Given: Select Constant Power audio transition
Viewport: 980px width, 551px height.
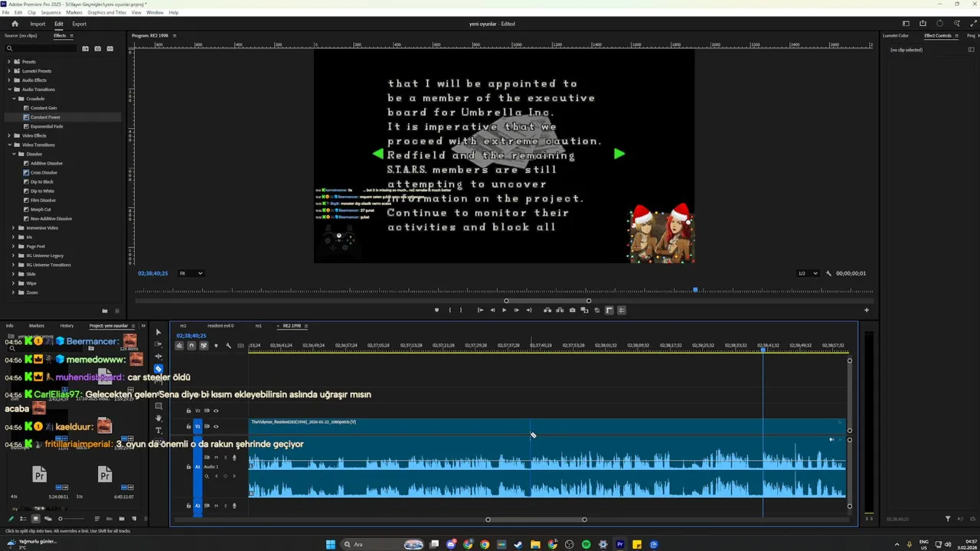Looking at the screenshot, I should 45,117.
